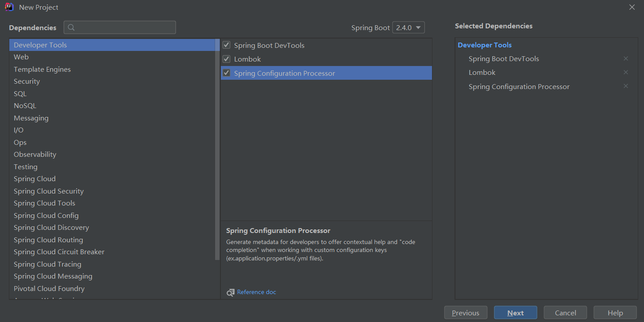The image size is (644, 322).
Task: Click the IntelliJ IDEA logo icon in title bar
Action: tap(9, 7)
